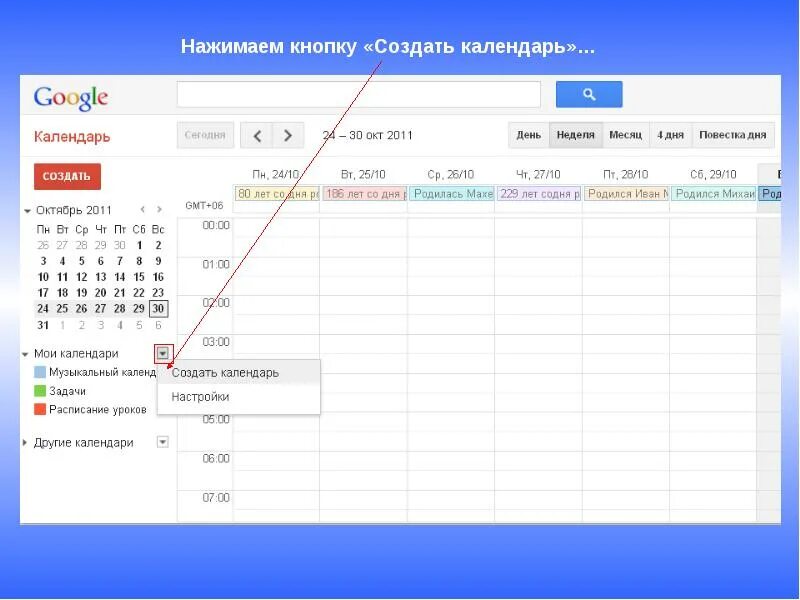
Task: Click the blue search magnifier button
Action: coord(589,94)
